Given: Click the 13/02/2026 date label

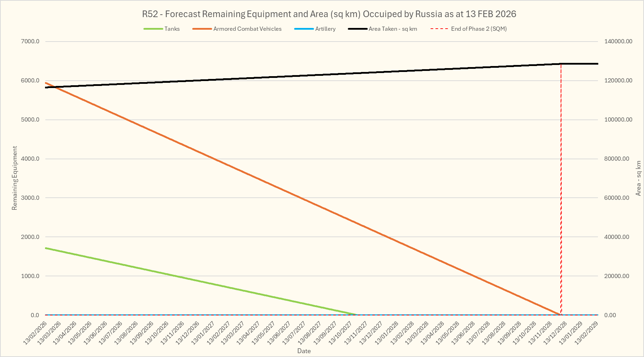Looking at the screenshot, I should (36, 334).
